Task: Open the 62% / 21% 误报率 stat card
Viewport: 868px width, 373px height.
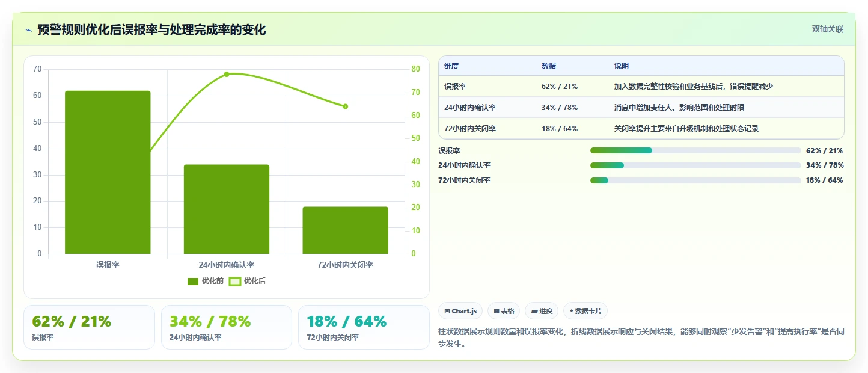Action: coord(89,327)
